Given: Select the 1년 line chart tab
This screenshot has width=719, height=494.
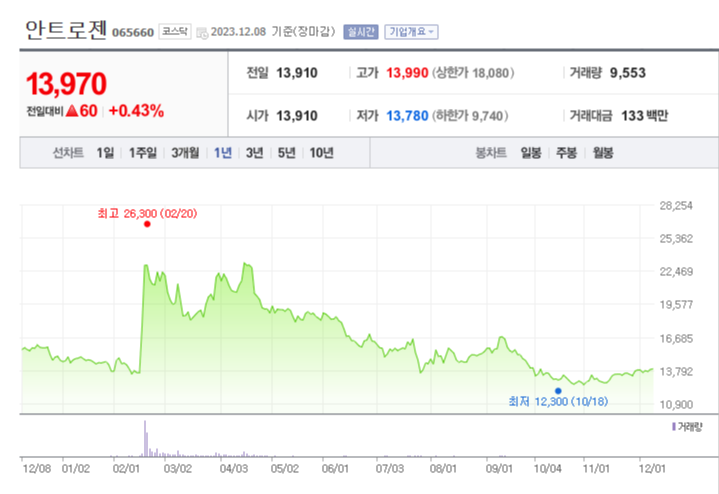Looking at the screenshot, I should click(x=223, y=153).
